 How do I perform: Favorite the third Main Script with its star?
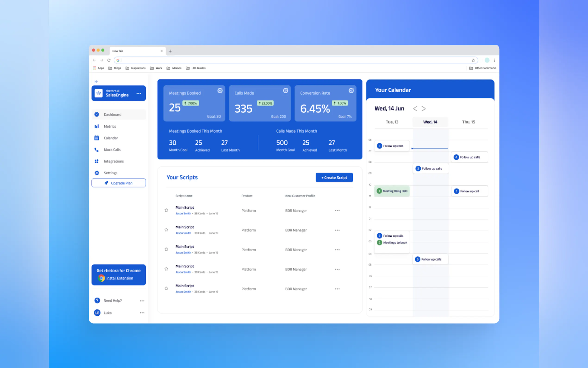point(166,249)
